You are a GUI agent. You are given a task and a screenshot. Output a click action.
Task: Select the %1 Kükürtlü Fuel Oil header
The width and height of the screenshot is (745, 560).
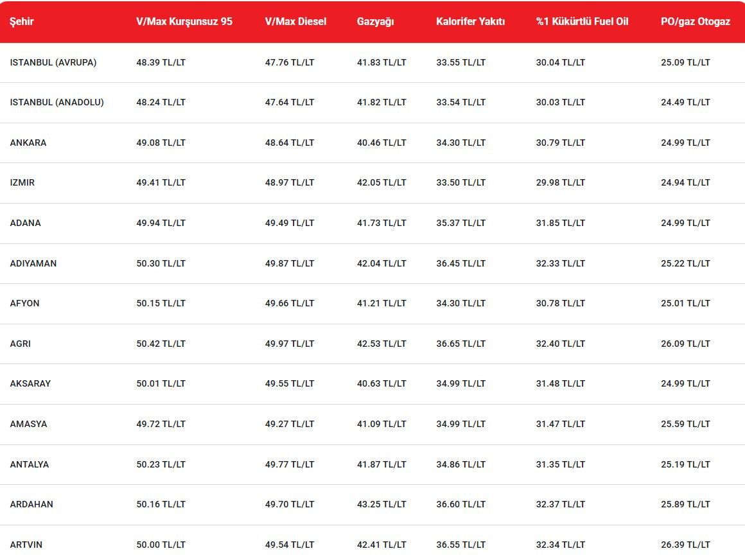pyautogui.click(x=582, y=21)
